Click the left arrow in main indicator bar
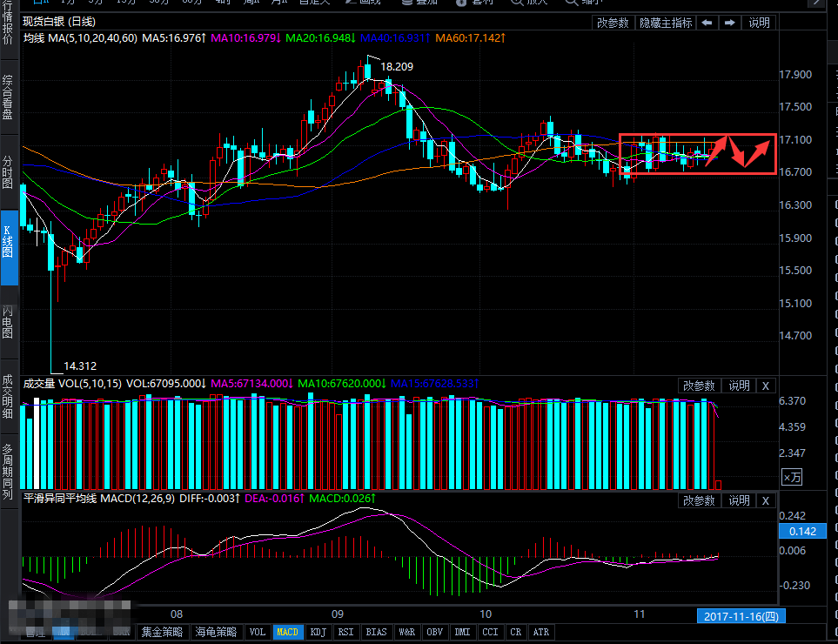Viewport: 838px width, 644px height. click(707, 23)
